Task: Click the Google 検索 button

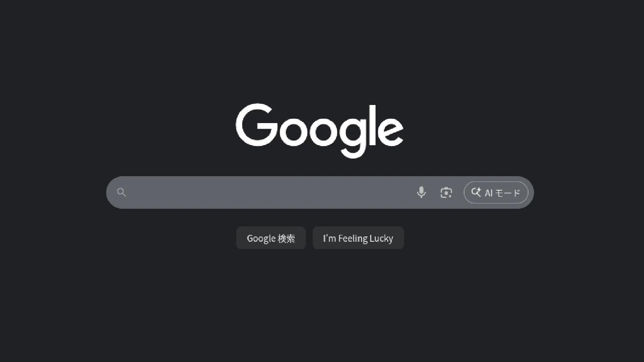Action: pyautogui.click(x=271, y=238)
